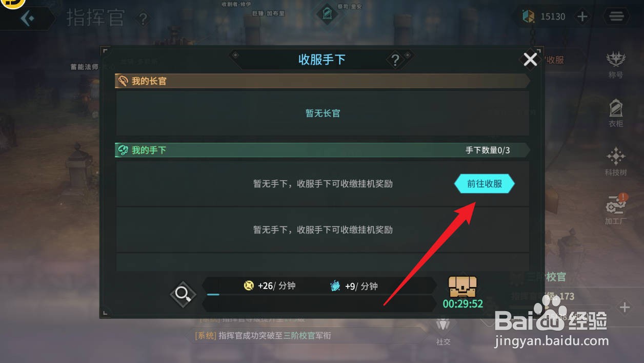Tap the 前往收服 button

tap(485, 184)
